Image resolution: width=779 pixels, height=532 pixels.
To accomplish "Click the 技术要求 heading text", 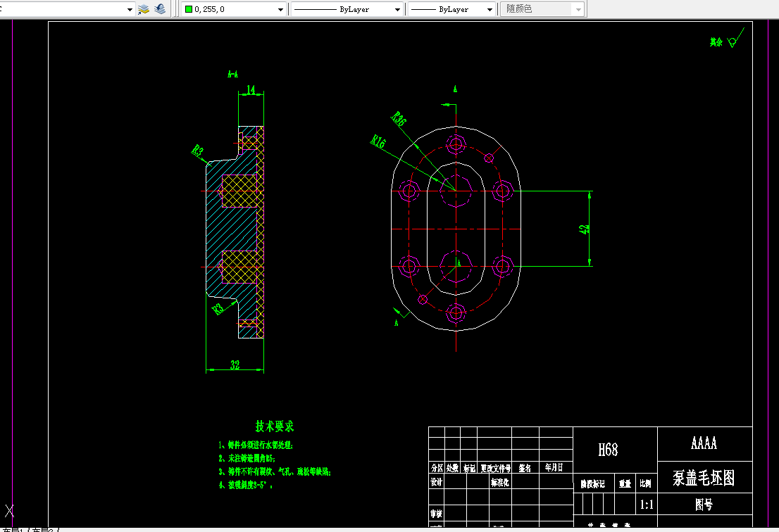I will tap(274, 426).
